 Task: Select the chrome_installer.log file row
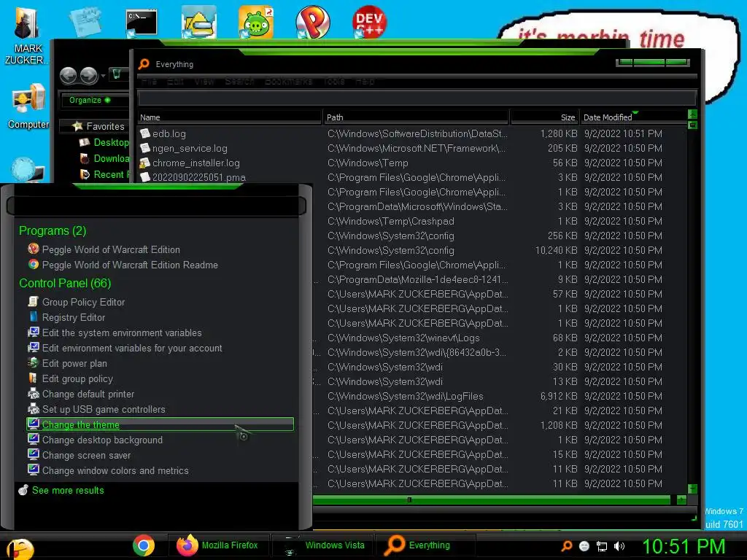coord(412,163)
